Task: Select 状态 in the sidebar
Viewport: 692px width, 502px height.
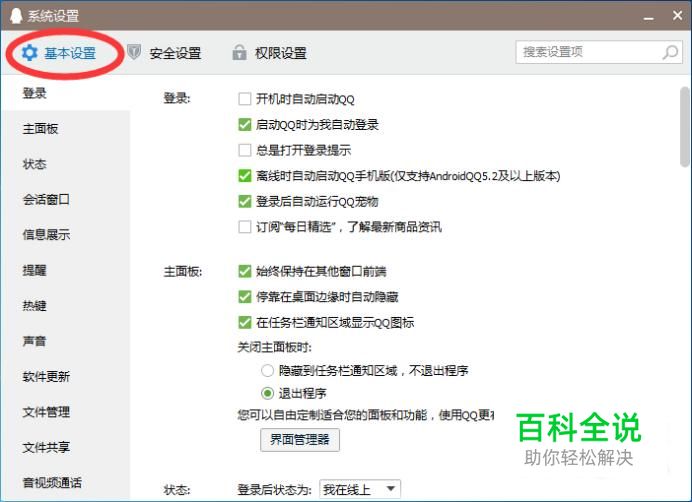Action: [x=65, y=164]
